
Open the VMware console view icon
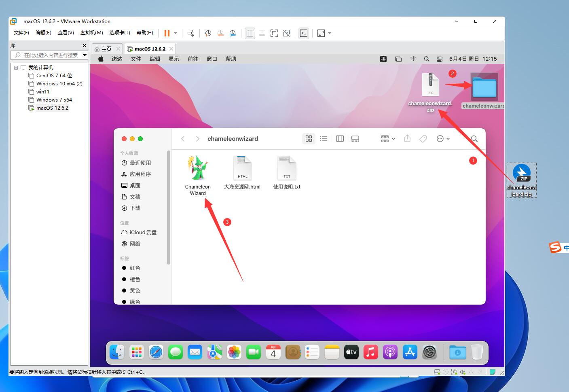coord(303,33)
